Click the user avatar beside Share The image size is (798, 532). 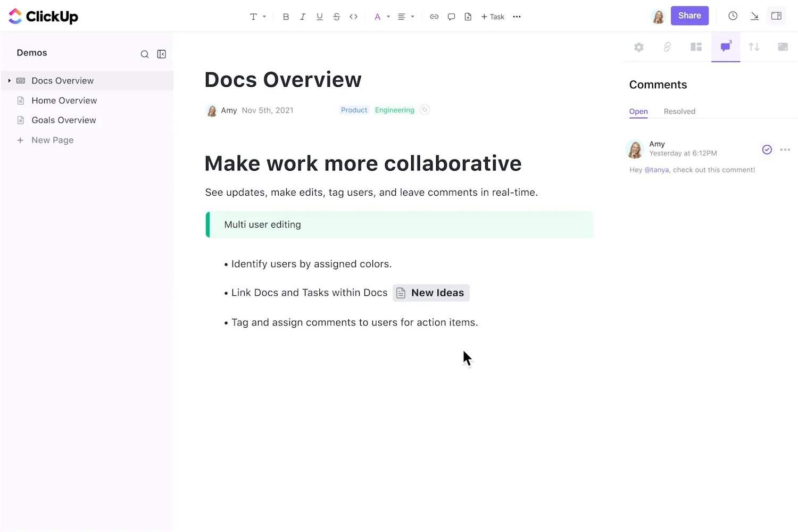658,16
